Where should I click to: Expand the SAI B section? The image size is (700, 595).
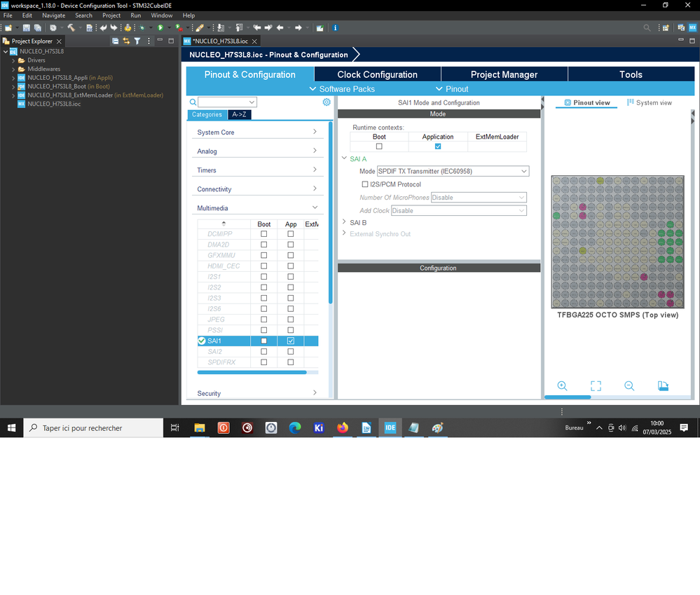click(x=344, y=222)
